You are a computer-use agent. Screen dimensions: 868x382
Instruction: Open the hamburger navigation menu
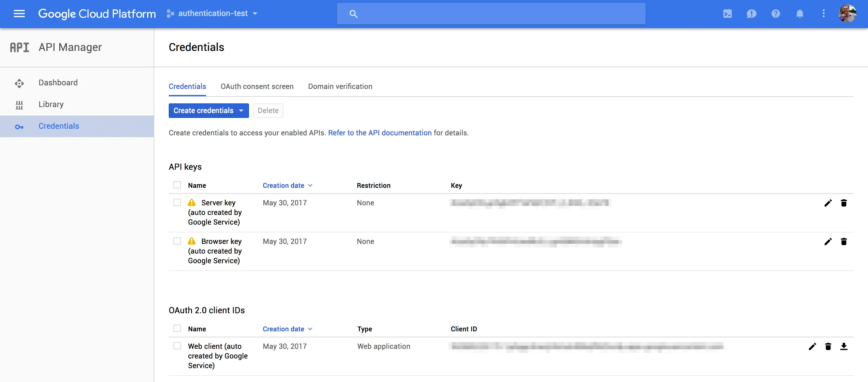[x=19, y=14]
